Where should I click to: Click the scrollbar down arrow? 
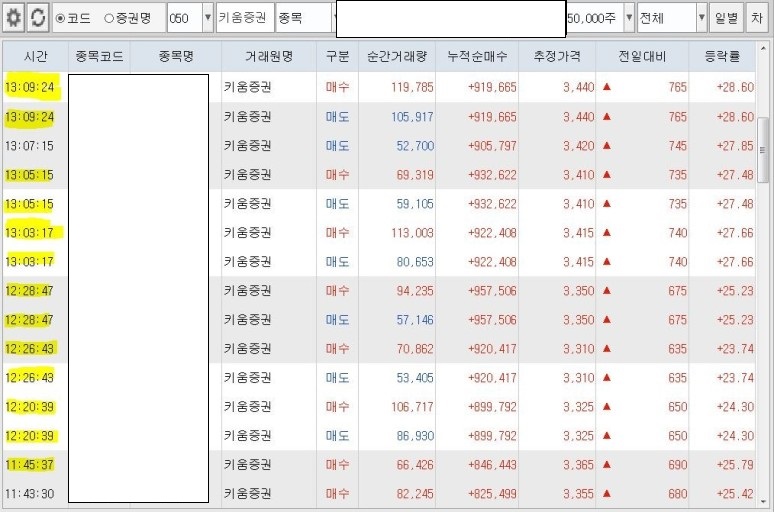765,502
